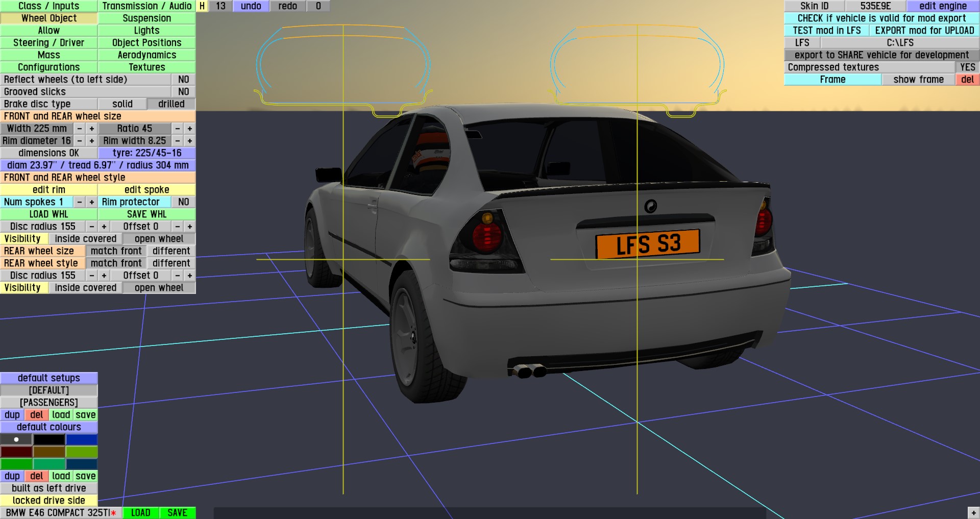Click the yellow H button
The height and width of the screenshot is (519, 980).
202,6
